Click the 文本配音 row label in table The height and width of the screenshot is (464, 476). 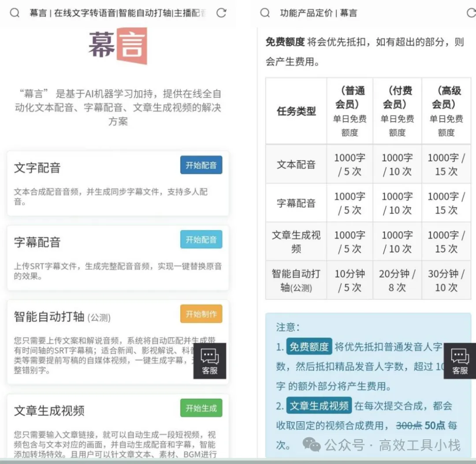296,165
